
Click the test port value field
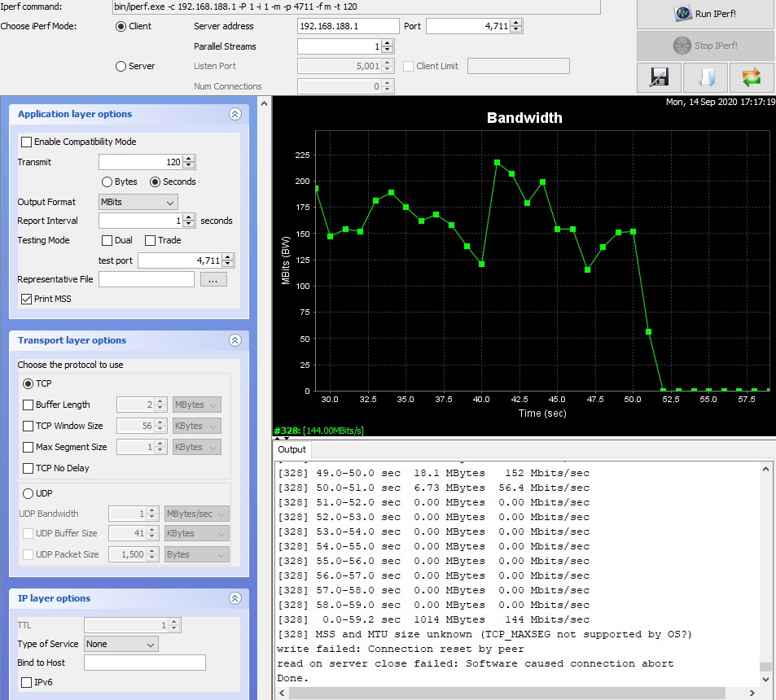(180, 260)
